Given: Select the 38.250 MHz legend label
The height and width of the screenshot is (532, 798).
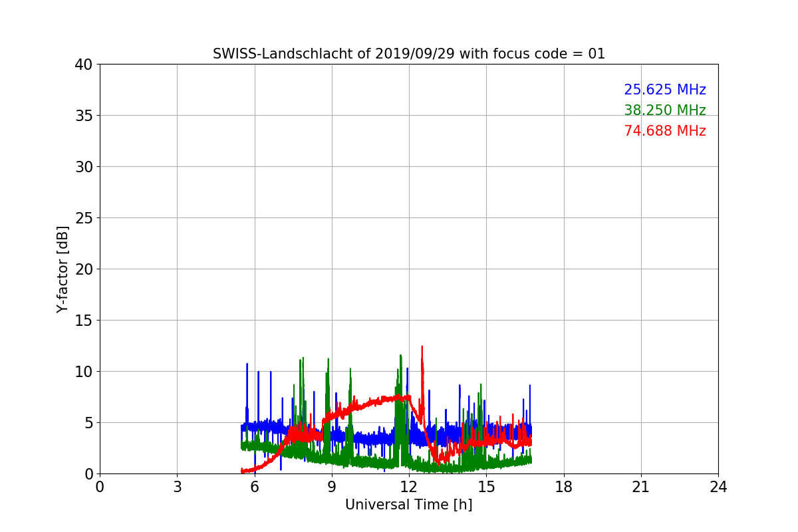Looking at the screenshot, I should pyautogui.click(x=665, y=110).
